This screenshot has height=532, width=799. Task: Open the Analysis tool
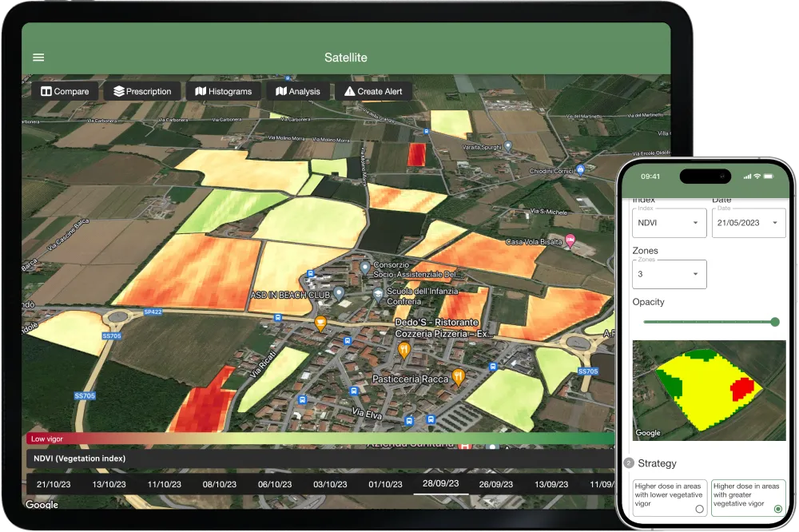[x=298, y=91]
